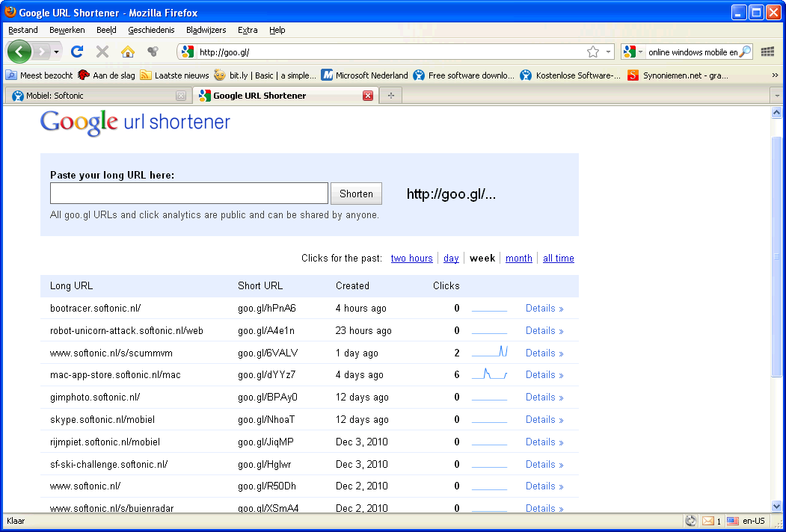Open Details for mac-app-store row

tap(544, 374)
